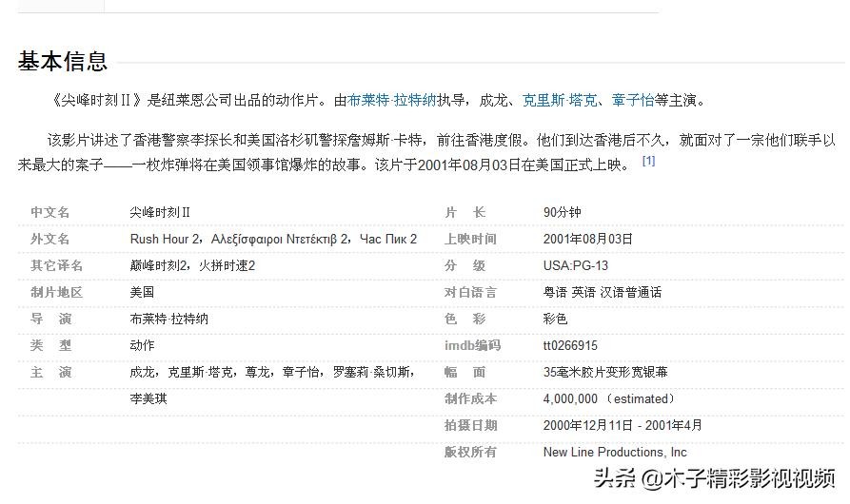Click the imdb code tt0266915
The image size is (850, 504).
coord(570,345)
